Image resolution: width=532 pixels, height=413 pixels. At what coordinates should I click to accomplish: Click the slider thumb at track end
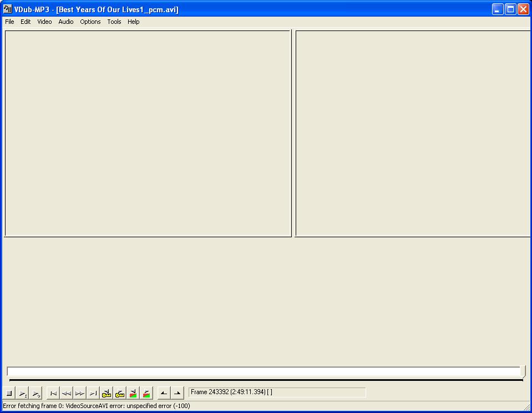click(523, 372)
